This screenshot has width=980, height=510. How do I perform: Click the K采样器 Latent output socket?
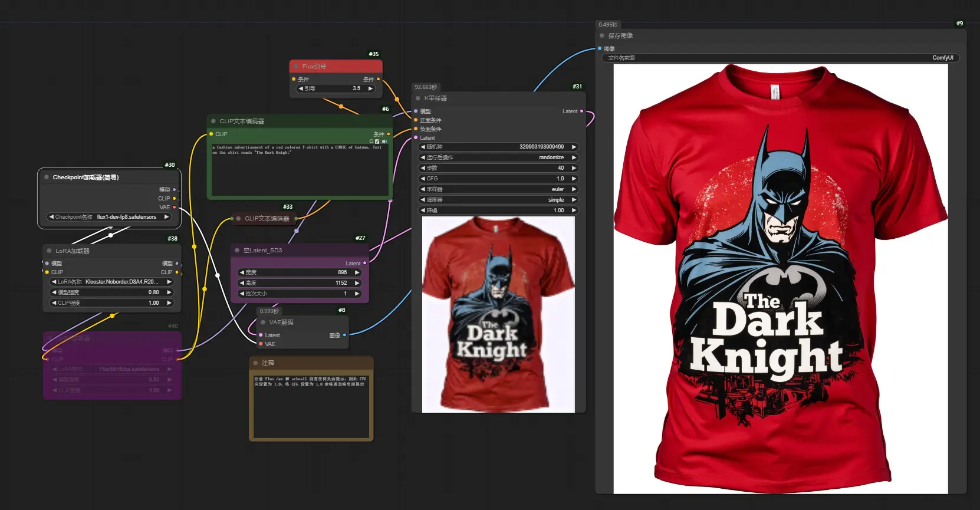pos(582,111)
